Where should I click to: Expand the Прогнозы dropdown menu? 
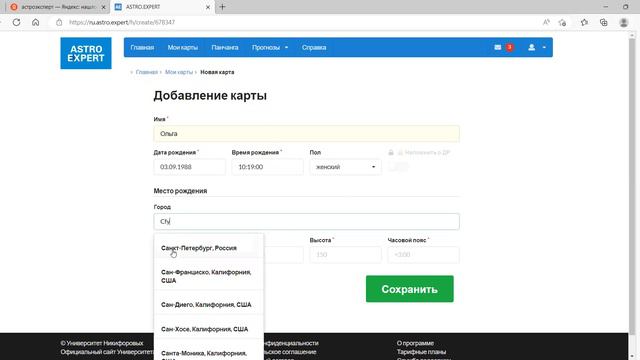pos(270,47)
